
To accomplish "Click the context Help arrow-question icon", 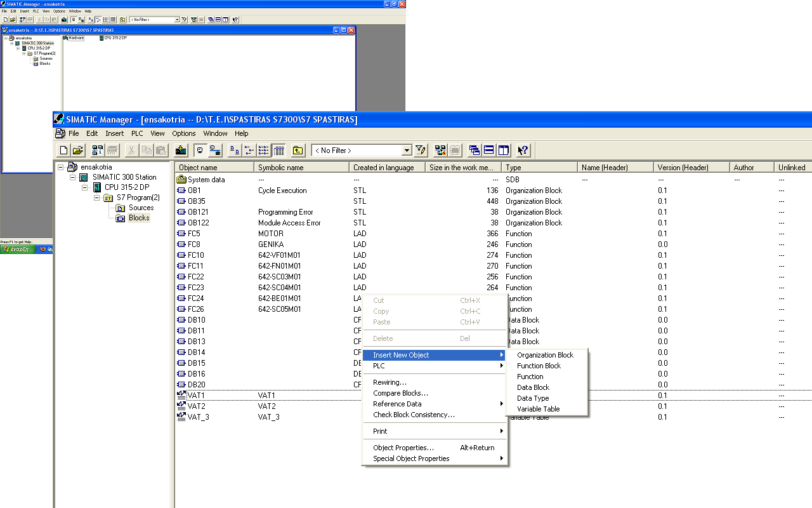I will coord(523,150).
